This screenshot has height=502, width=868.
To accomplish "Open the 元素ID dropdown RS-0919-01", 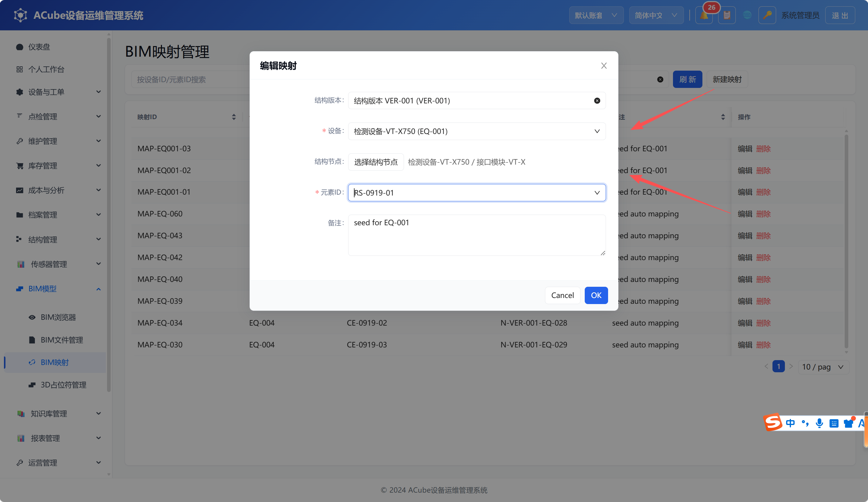I will tap(477, 192).
